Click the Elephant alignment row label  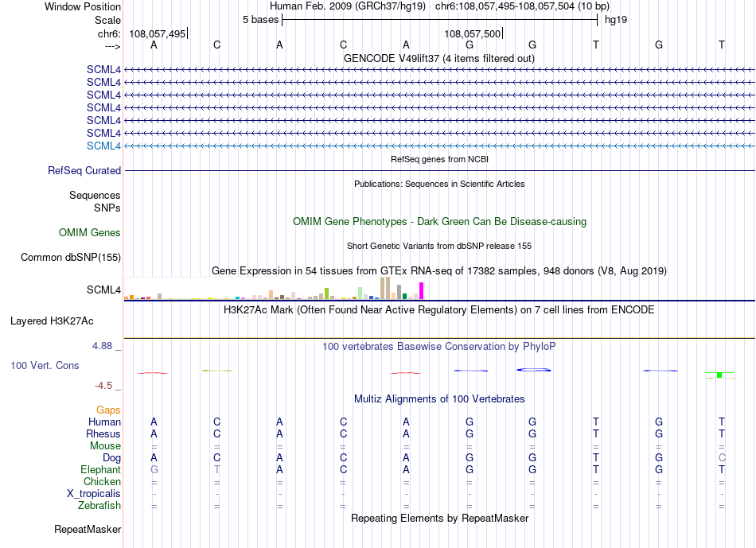point(101,469)
